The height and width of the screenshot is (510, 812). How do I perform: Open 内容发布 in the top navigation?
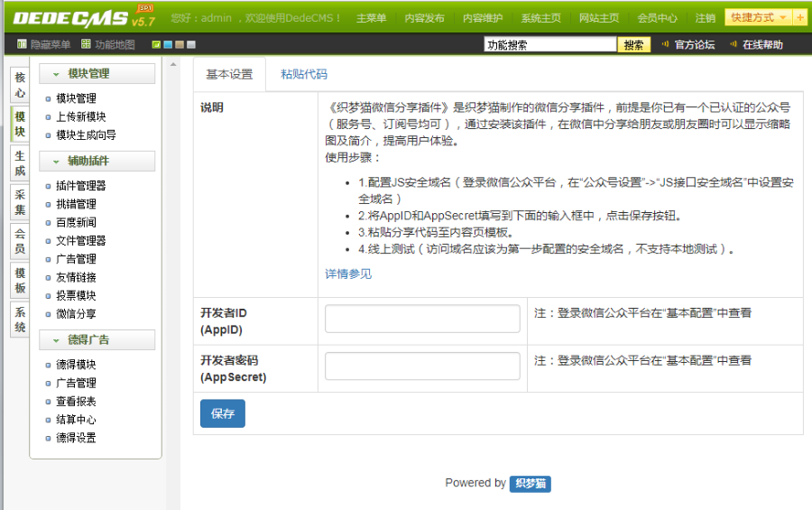coord(425,18)
